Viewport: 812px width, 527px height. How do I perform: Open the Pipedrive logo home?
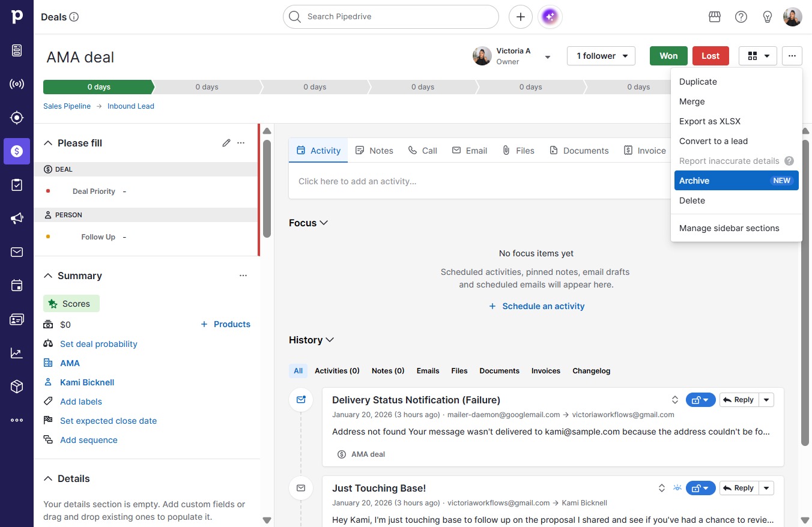point(17,17)
